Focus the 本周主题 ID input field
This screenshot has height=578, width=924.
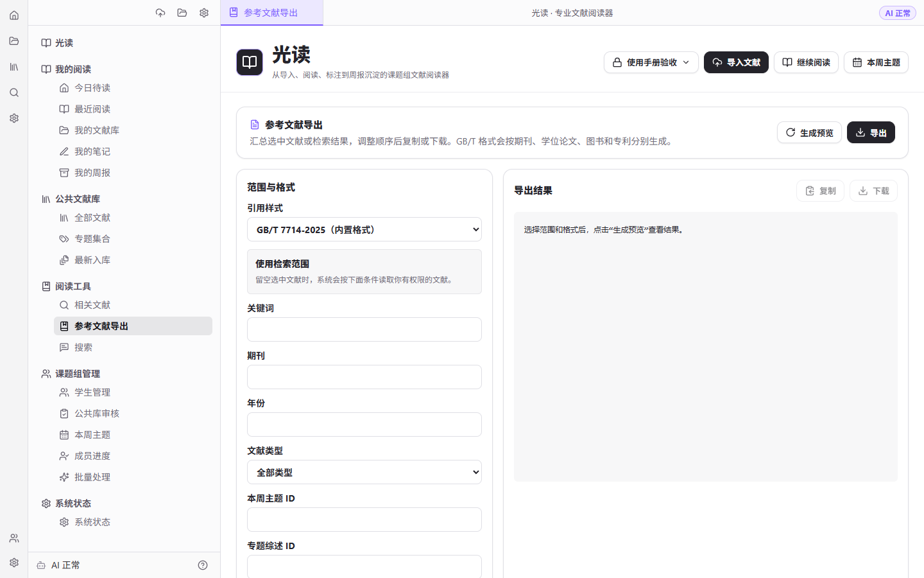click(x=364, y=520)
